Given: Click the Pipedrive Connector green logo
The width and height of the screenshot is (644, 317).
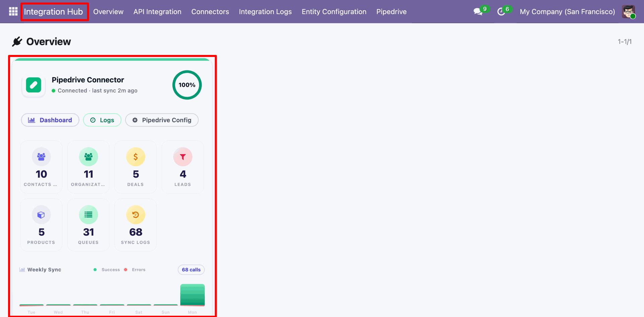Looking at the screenshot, I should click(34, 85).
